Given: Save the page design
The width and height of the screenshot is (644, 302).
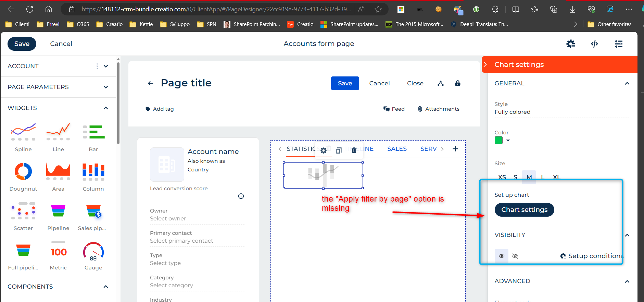Looking at the screenshot, I should (22, 44).
